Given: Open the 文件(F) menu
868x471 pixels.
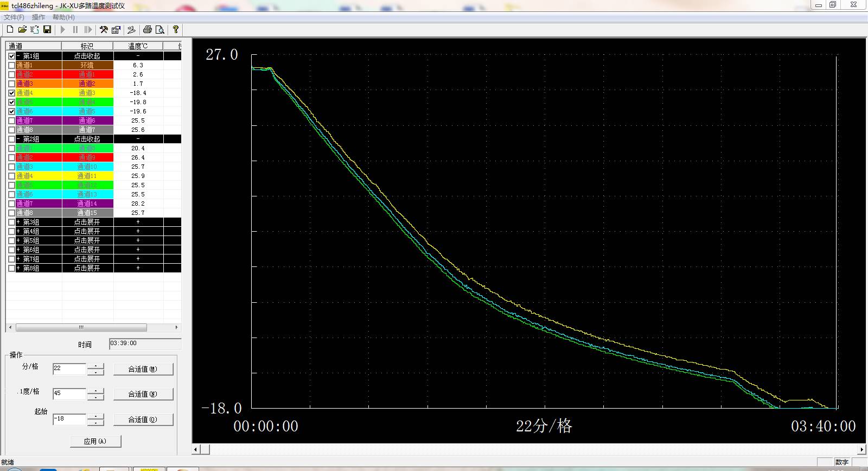Looking at the screenshot, I should [x=14, y=17].
